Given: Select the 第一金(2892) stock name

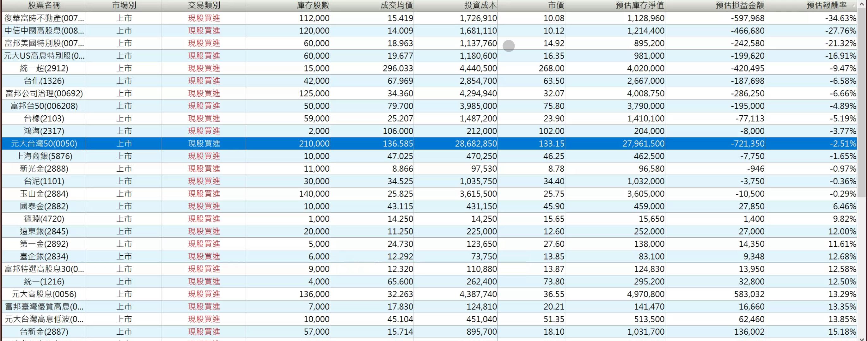Looking at the screenshot, I should coord(44,244).
